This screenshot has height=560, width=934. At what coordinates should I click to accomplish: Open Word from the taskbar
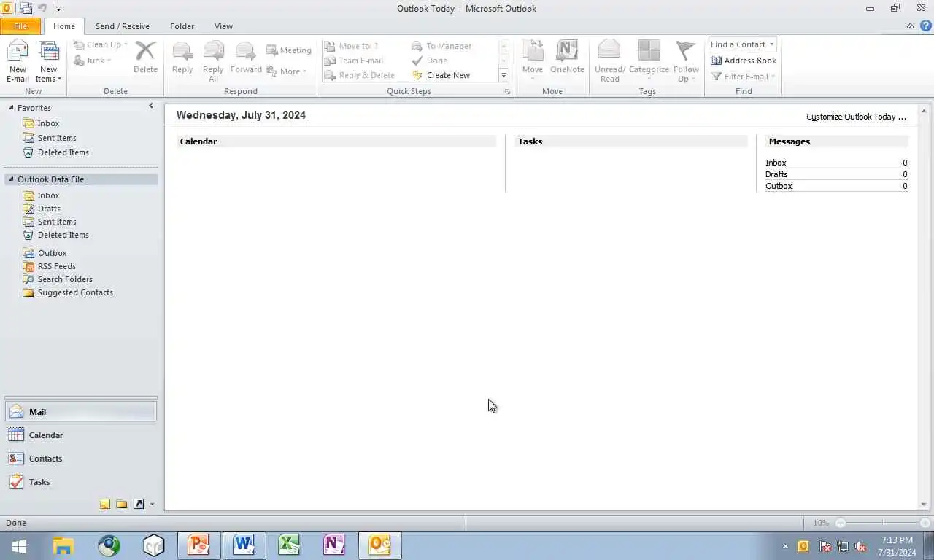point(244,545)
